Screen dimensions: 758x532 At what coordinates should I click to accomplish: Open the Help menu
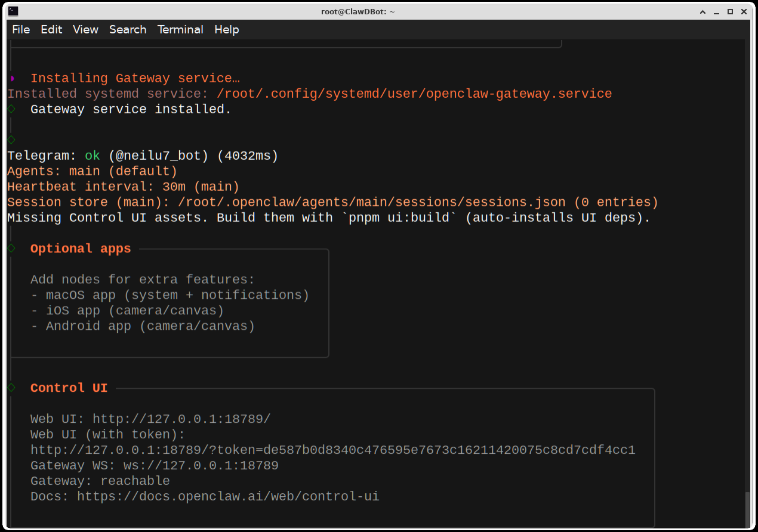[x=226, y=29]
